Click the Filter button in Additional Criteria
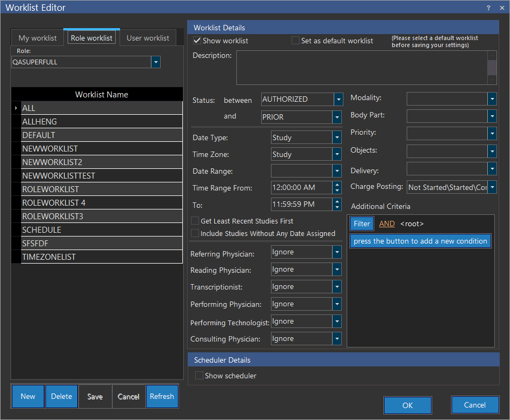 362,224
